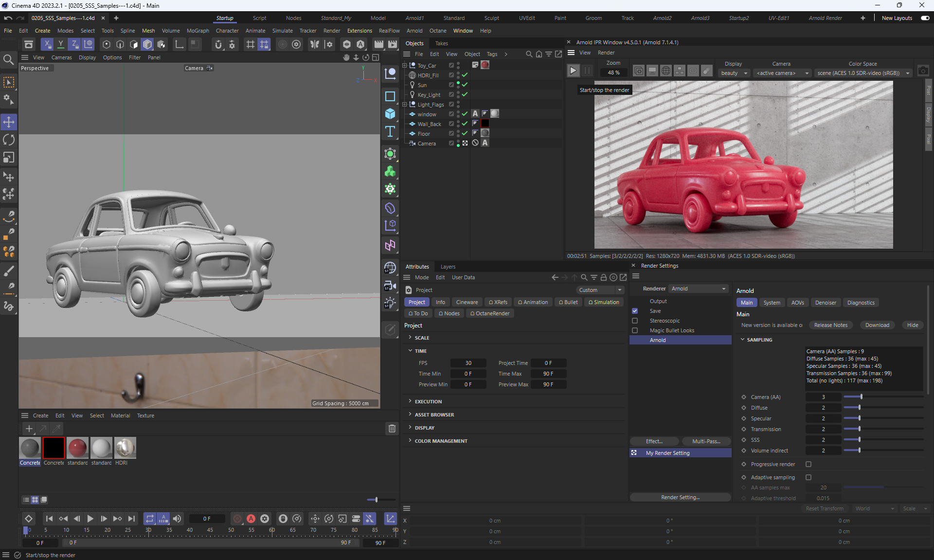This screenshot has height=560, width=934.
Task: Uncheck the Save render setting checkbox
Action: [x=635, y=311]
